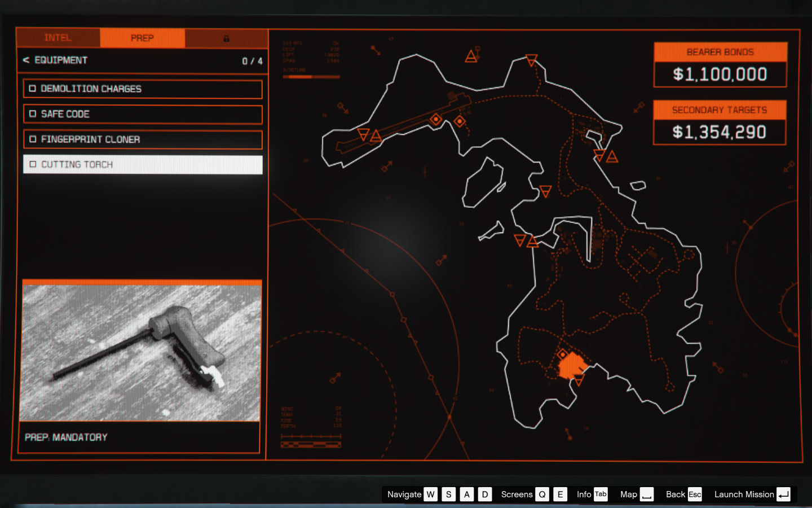Tick the Cutting Torch checkbox

(x=33, y=164)
